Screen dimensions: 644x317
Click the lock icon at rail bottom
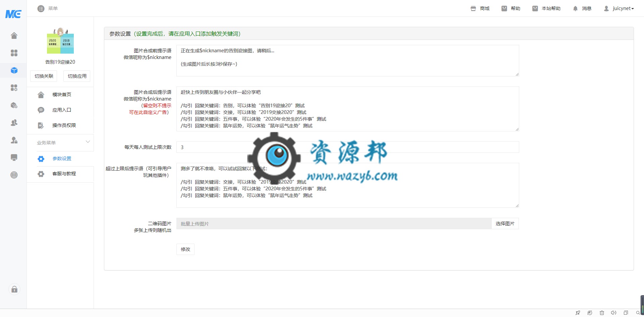point(14,289)
